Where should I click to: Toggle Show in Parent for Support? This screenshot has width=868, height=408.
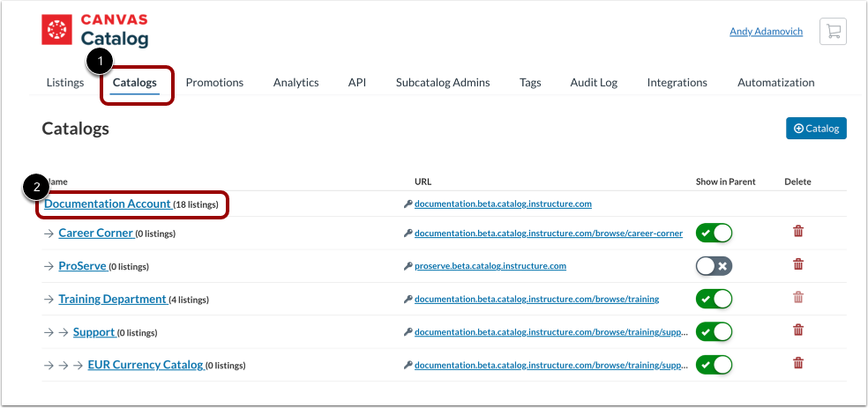click(x=715, y=332)
